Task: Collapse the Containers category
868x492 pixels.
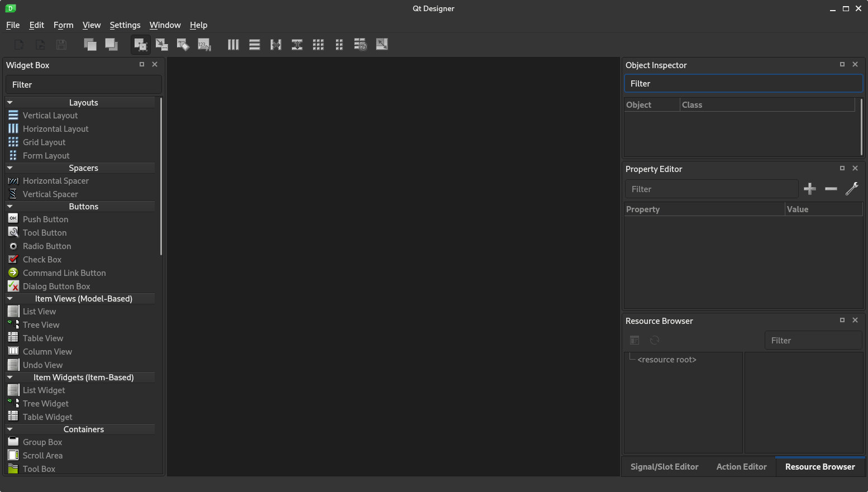Action: (10, 429)
